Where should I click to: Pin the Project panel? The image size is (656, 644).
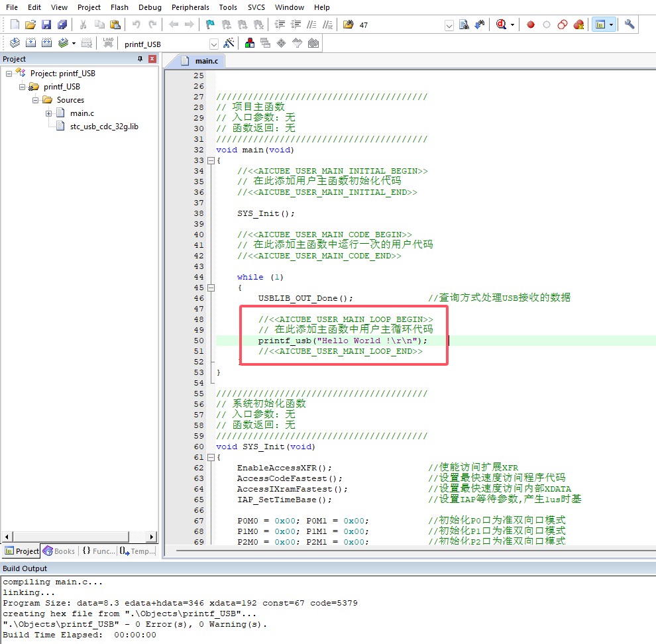tap(140, 59)
